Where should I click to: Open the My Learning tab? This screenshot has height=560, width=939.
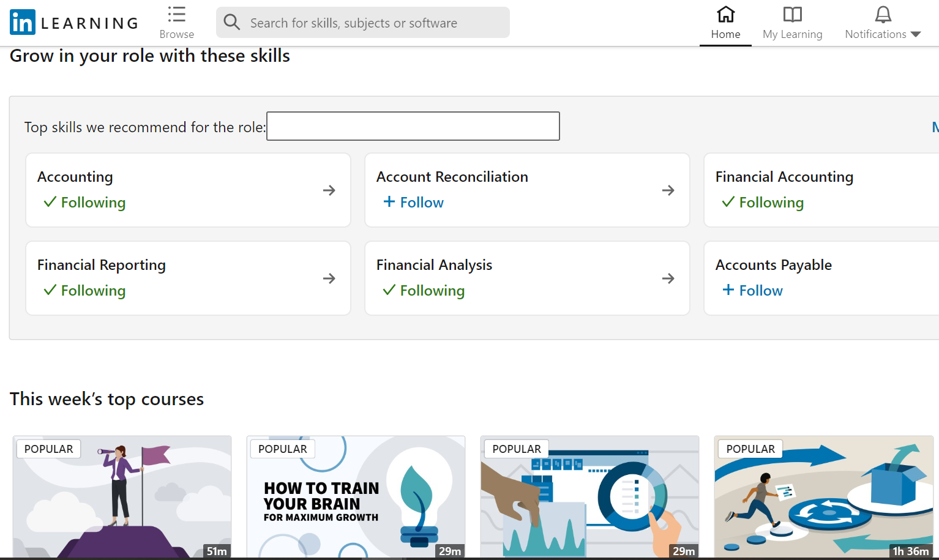(792, 23)
